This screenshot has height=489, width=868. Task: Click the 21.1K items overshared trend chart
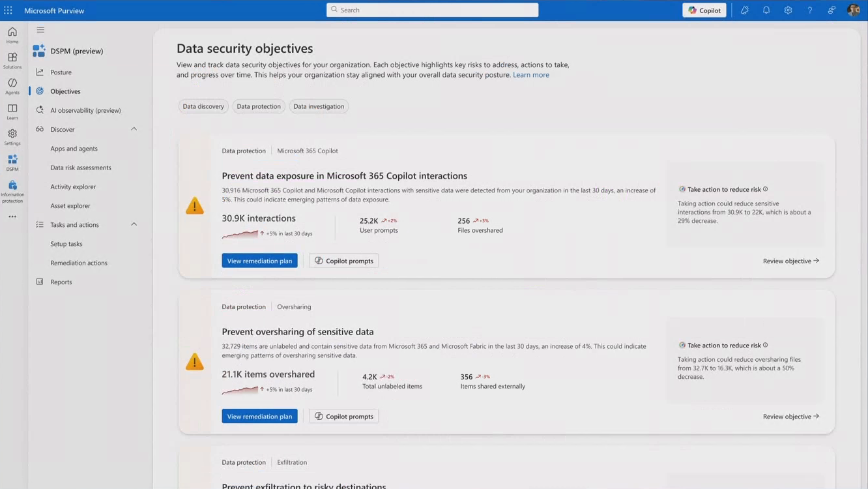tap(240, 389)
